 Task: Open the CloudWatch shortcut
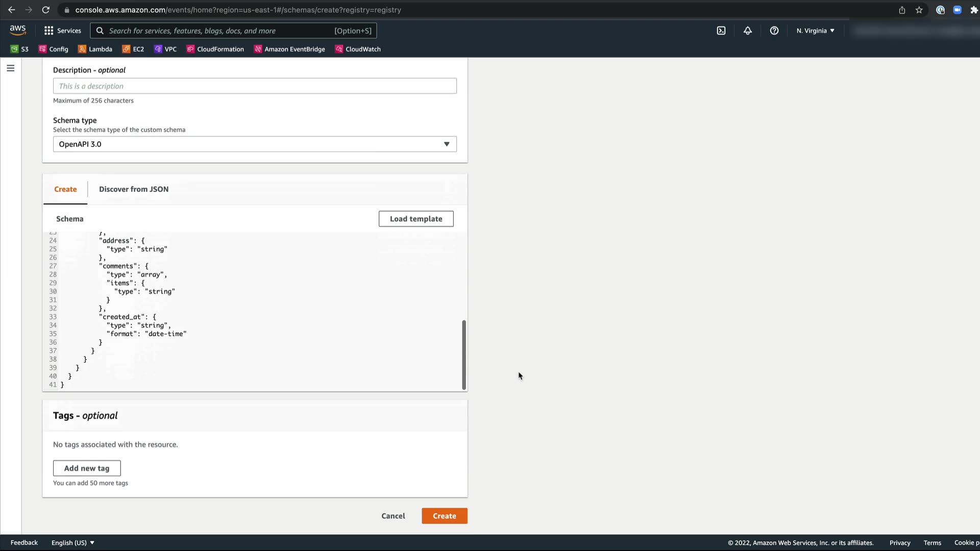click(358, 49)
